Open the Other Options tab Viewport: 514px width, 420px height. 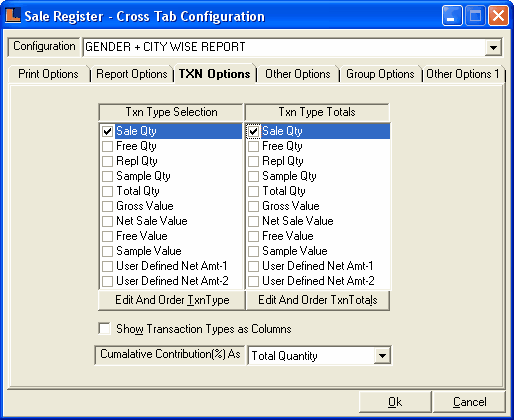[x=298, y=74]
